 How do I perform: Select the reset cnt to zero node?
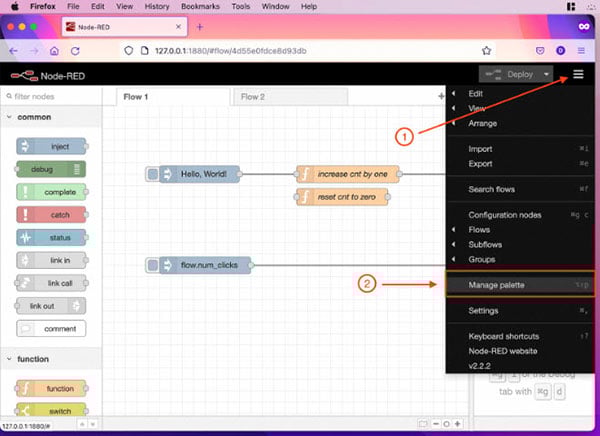pyautogui.click(x=342, y=197)
